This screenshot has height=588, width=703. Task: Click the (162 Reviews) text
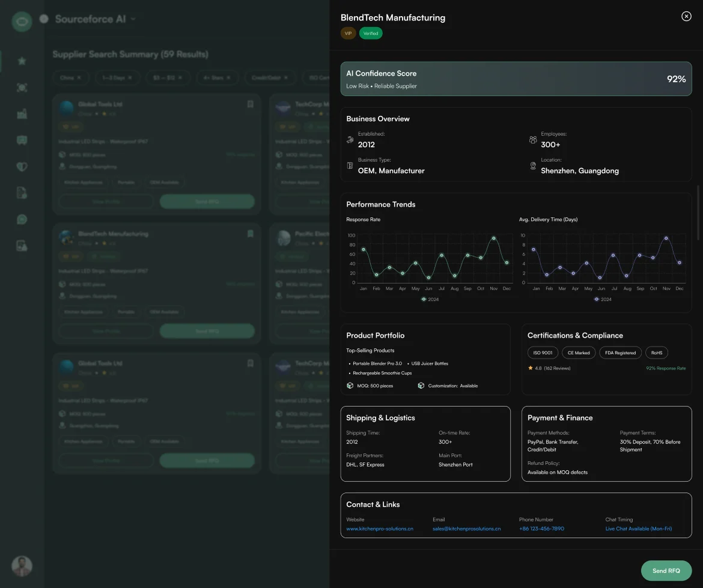[557, 368]
